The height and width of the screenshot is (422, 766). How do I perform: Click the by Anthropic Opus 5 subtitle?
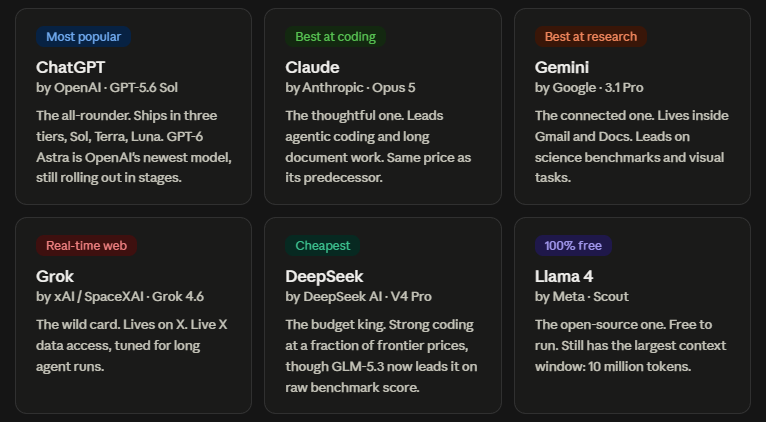(350, 88)
